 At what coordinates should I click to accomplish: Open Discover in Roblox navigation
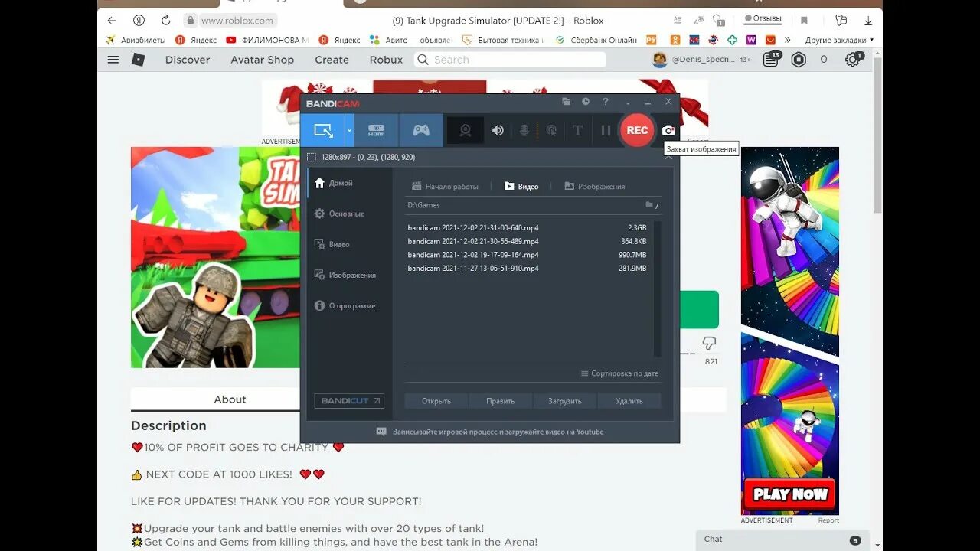188,60
